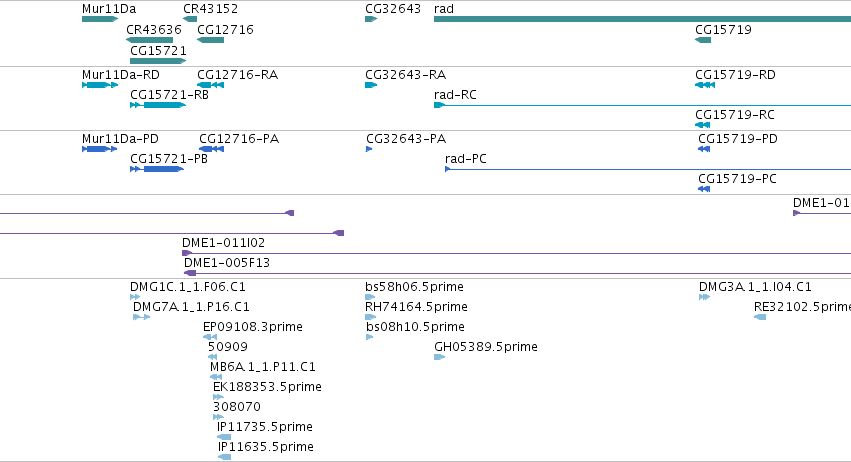Click the RH74164.5prime EST label
The width and height of the screenshot is (851, 462).
pyautogui.click(x=416, y=307)
